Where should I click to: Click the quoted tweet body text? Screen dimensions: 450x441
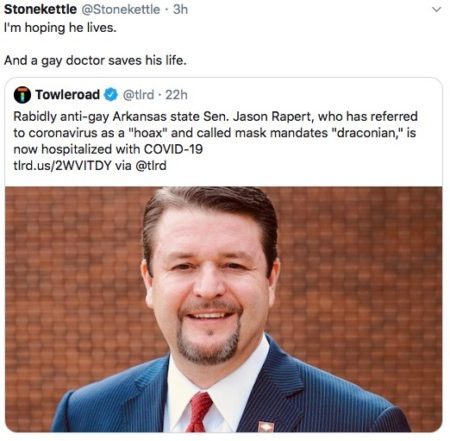(x=215, y=141)
